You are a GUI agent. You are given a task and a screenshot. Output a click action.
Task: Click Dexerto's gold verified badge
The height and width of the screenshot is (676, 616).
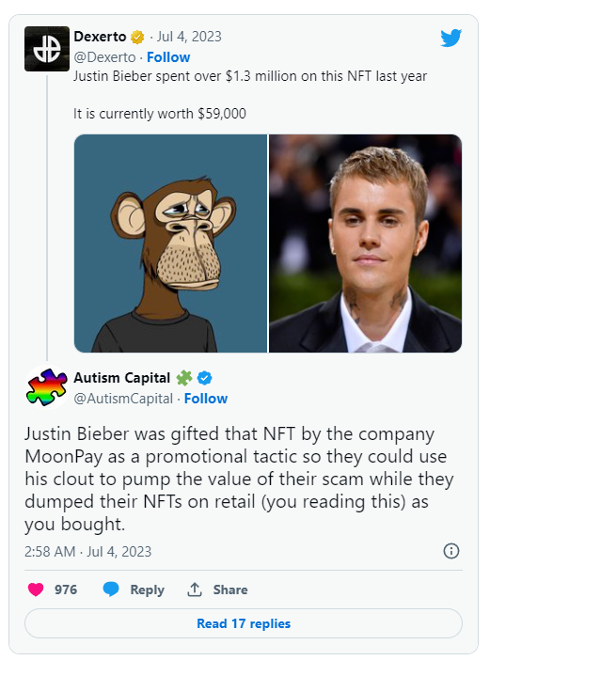137,38
